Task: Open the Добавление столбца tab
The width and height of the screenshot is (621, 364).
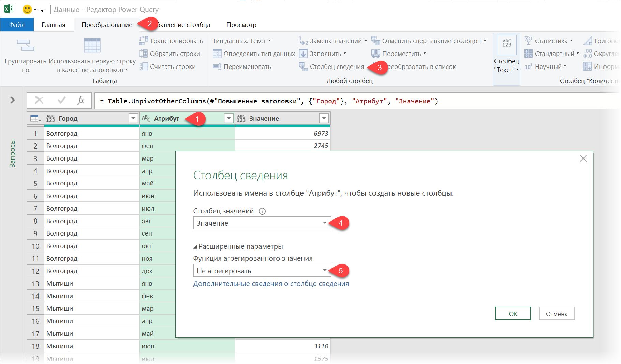Action: 183,25
